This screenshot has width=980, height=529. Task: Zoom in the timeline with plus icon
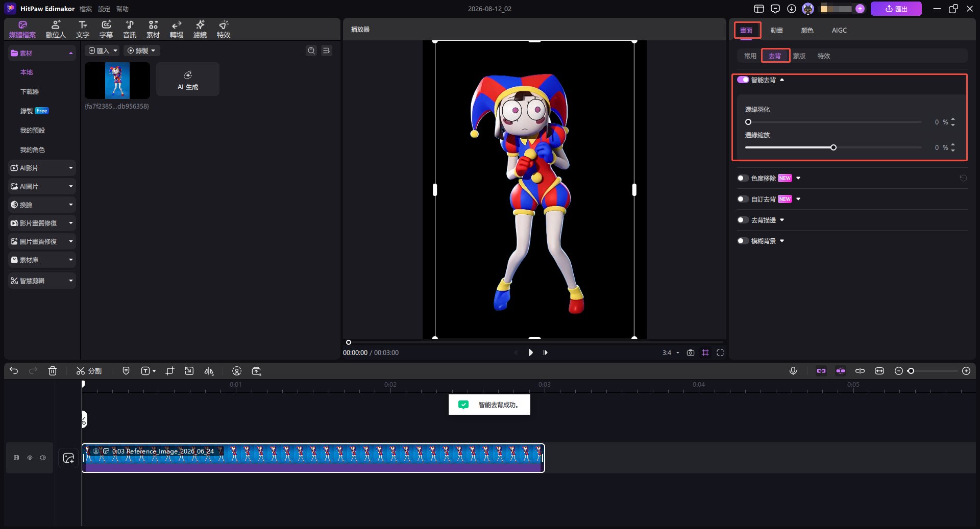(966, 371)
